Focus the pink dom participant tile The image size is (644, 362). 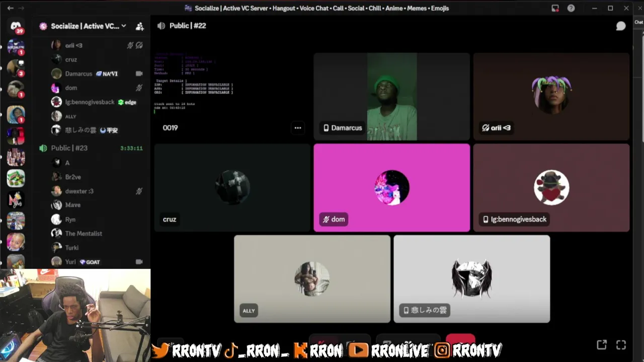click(x=391, y=188)
